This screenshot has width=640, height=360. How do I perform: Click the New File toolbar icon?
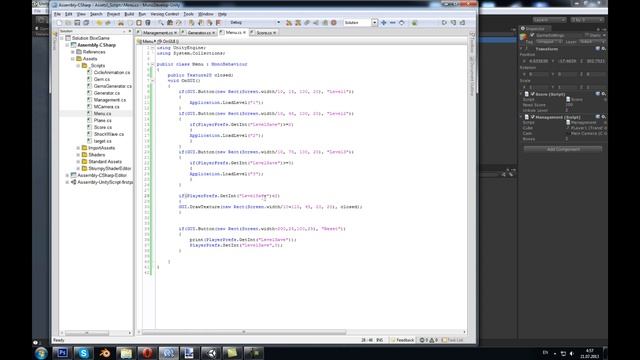(x=60, y=23)
